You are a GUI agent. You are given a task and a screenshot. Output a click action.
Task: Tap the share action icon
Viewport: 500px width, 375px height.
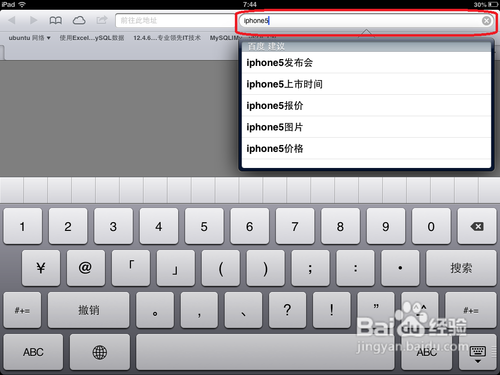(102, 20)
